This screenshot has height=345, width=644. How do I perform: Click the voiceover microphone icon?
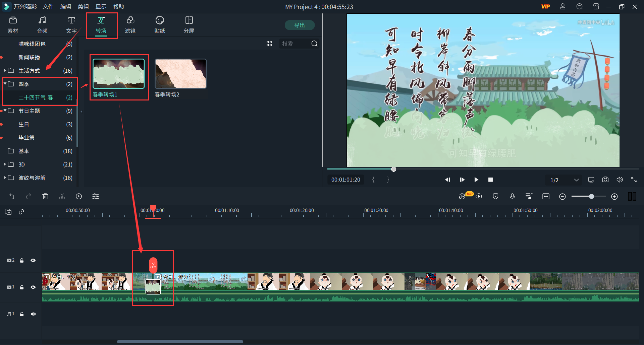512,197
